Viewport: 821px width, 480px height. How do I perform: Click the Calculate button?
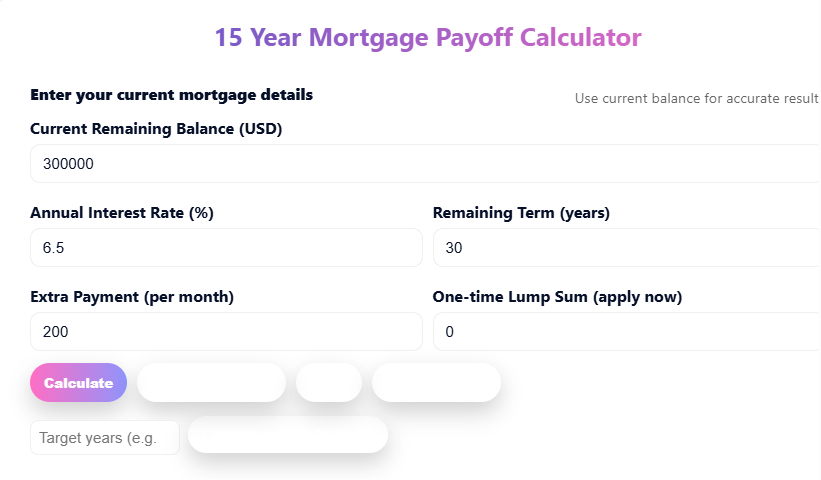click(x=78, y=383)
